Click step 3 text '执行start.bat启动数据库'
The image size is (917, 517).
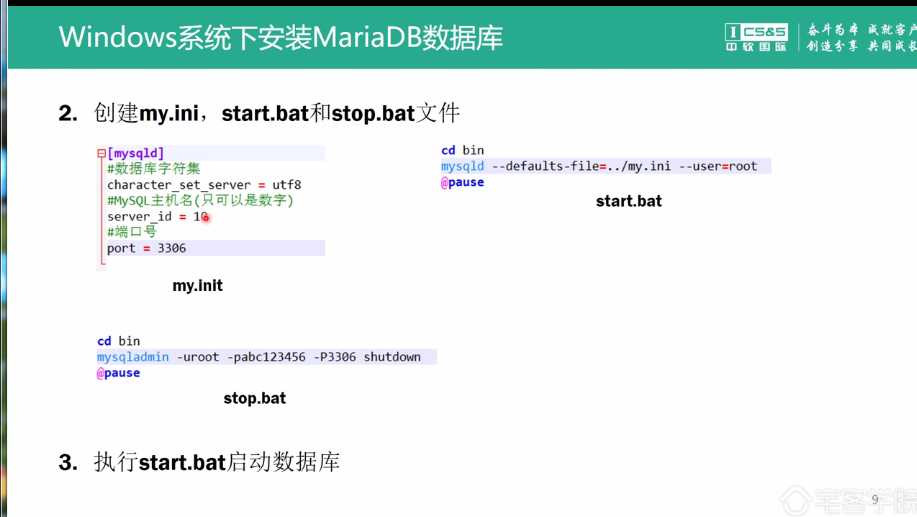click(x=217, y=462)
